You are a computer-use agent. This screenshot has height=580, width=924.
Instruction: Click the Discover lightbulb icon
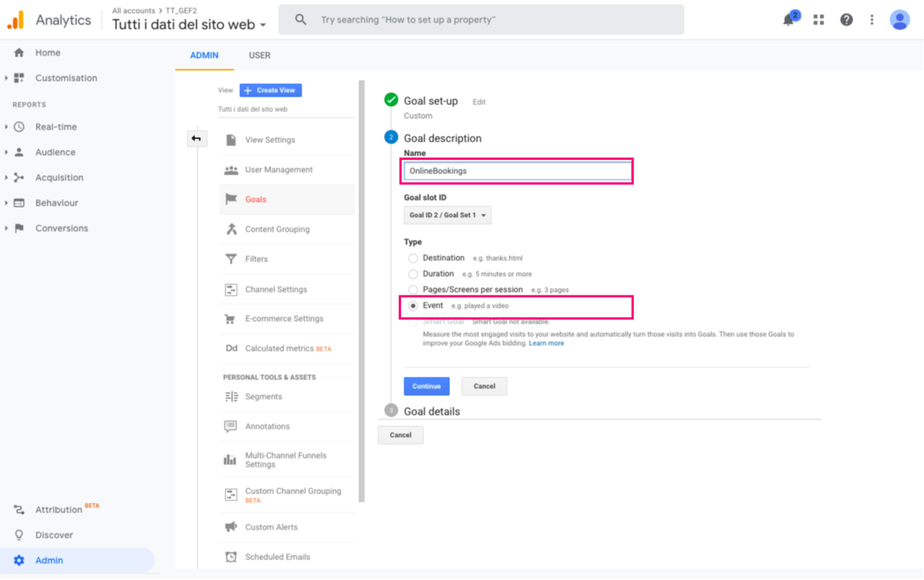(19, 535)
